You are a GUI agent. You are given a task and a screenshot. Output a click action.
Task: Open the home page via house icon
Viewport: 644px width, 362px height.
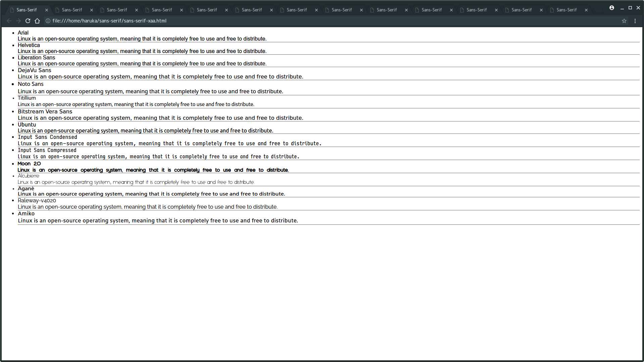coord(37,21)
